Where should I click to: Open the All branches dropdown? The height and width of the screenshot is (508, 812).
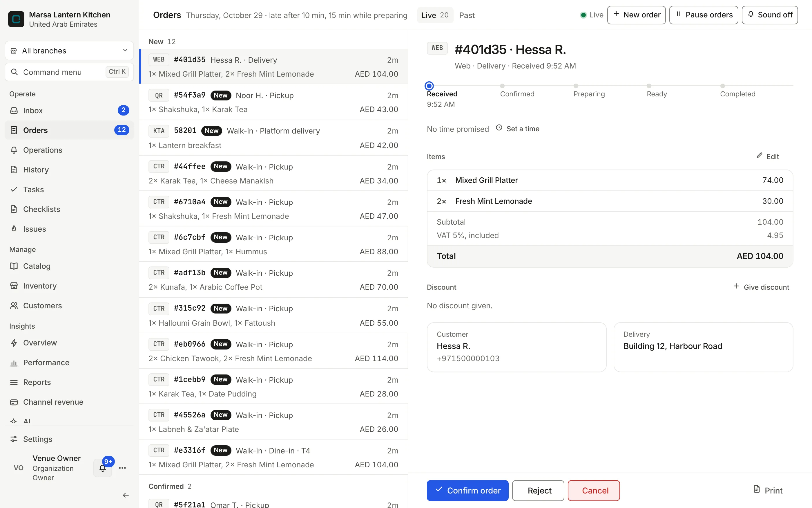[69, 51]
